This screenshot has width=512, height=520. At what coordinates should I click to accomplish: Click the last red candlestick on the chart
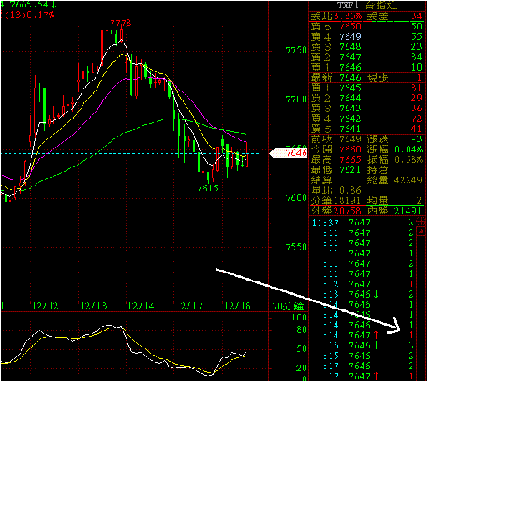click(x=247, y=154)
